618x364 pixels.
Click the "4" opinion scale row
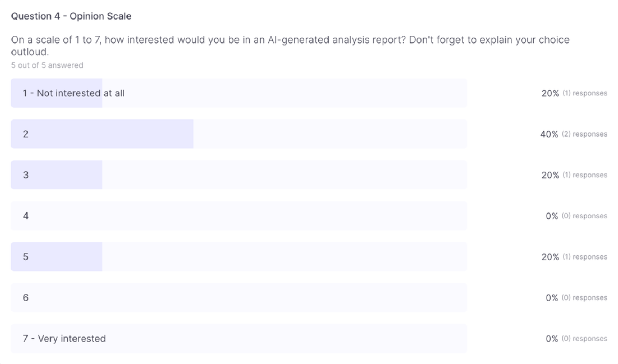[239, 216]
